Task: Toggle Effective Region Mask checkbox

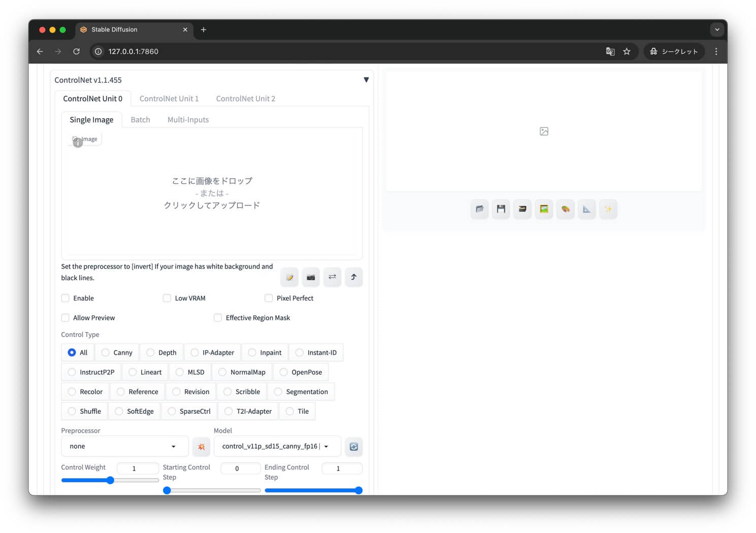Action: 218,318
